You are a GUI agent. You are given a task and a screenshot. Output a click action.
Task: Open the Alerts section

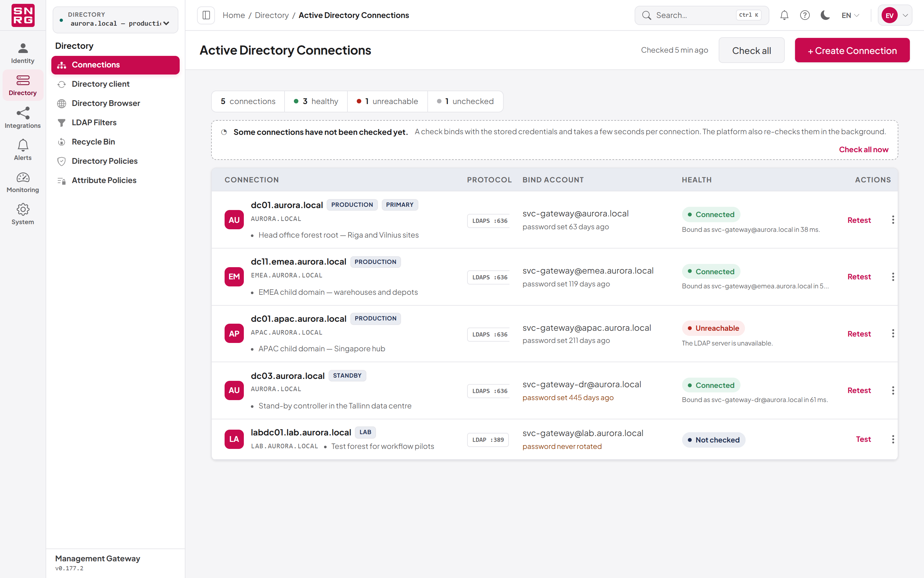tap(23, 150)
